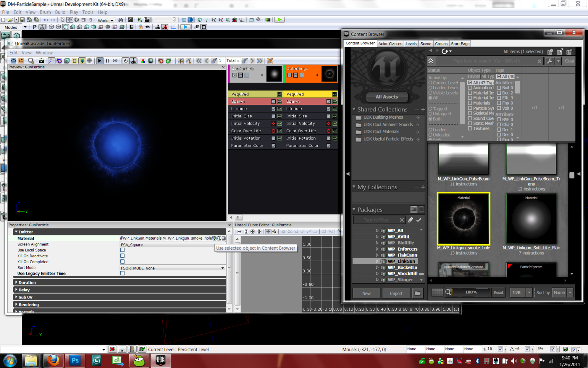Toggle the preview sphere icon in Cascade
The image size is (588, 368).
pos(150,60)
